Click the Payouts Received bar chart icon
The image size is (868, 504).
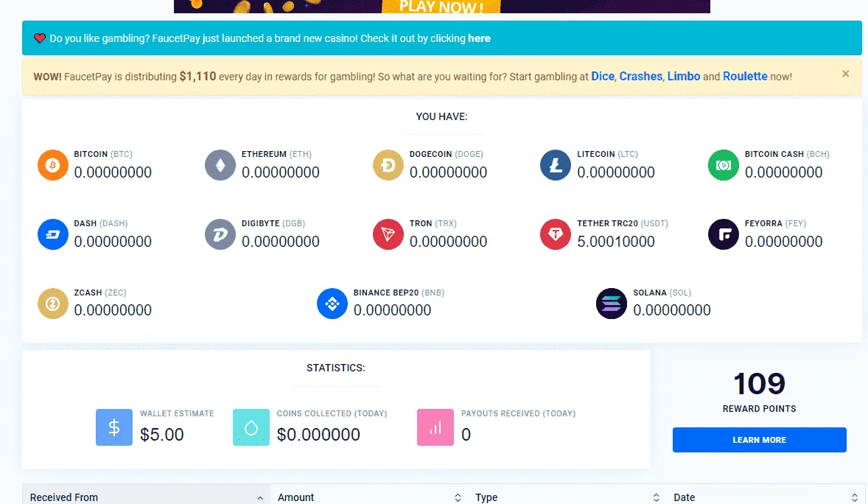click(x=435, y=427)
